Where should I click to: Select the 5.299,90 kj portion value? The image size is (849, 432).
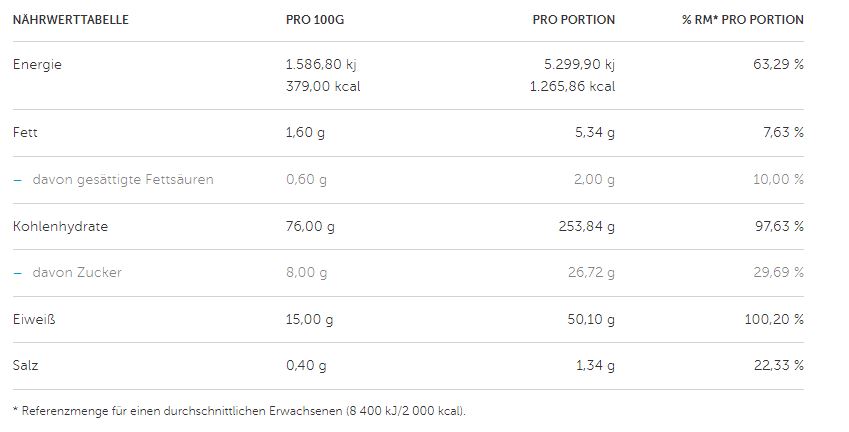[x=577, y=65]
